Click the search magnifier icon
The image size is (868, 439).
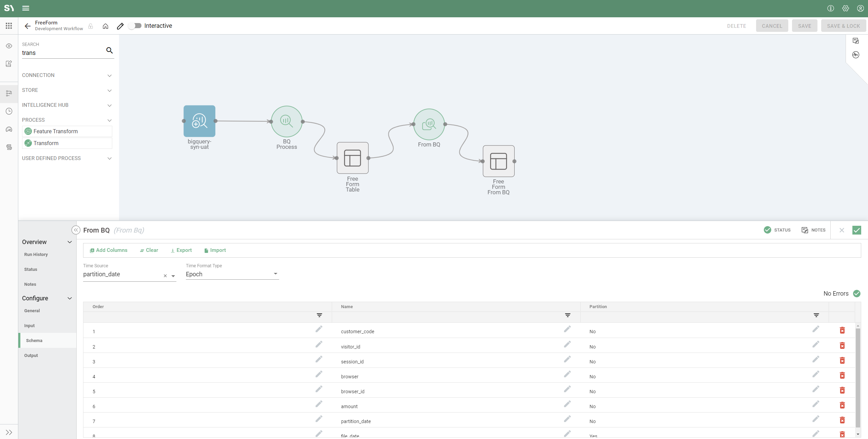click(109, 51)
